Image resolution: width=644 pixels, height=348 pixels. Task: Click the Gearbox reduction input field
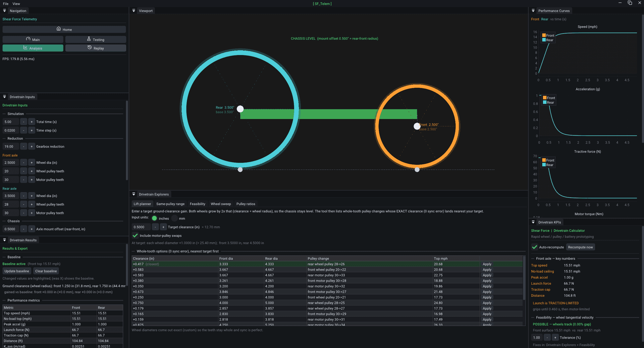coord(11,147)
